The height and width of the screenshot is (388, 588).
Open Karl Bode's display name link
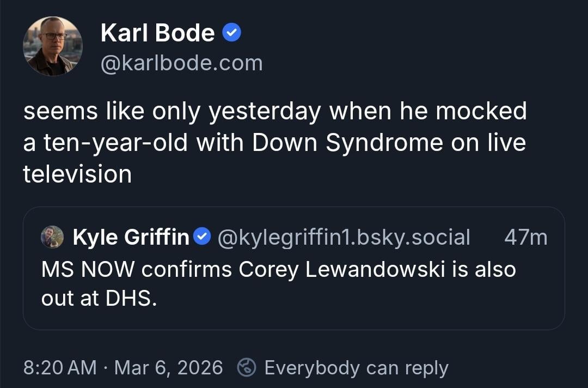tap(157, 33)
